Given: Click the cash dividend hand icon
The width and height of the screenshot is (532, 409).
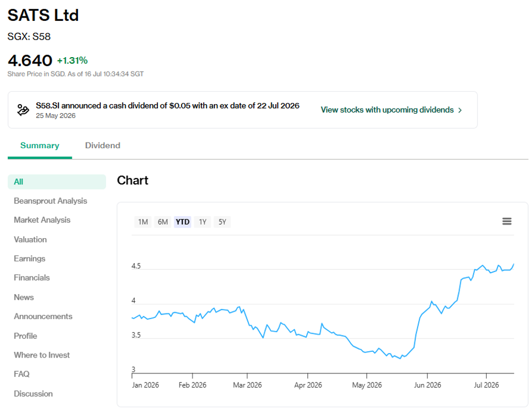Looking at the screenshot, I should pos(23,110).
